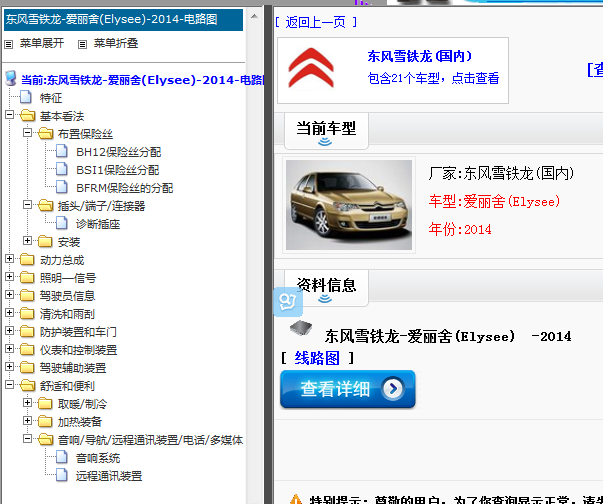
Task: Click 菜单折叠 to collapse all menus
Action: [x=116, y=43]
